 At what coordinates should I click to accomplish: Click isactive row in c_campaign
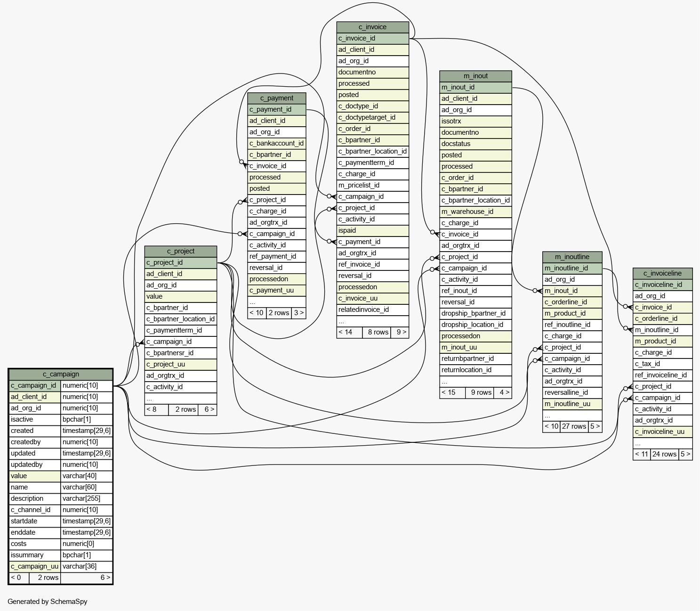(61, 419)
